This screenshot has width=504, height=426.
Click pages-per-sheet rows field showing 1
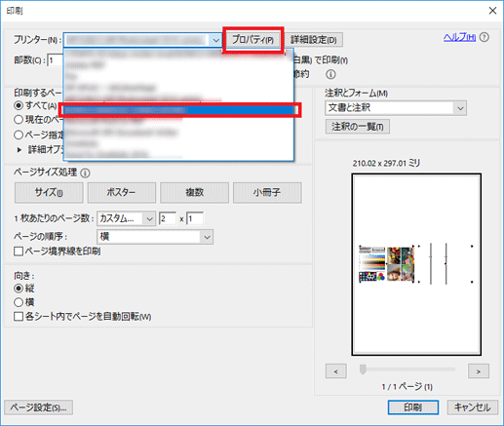point(195,218)
